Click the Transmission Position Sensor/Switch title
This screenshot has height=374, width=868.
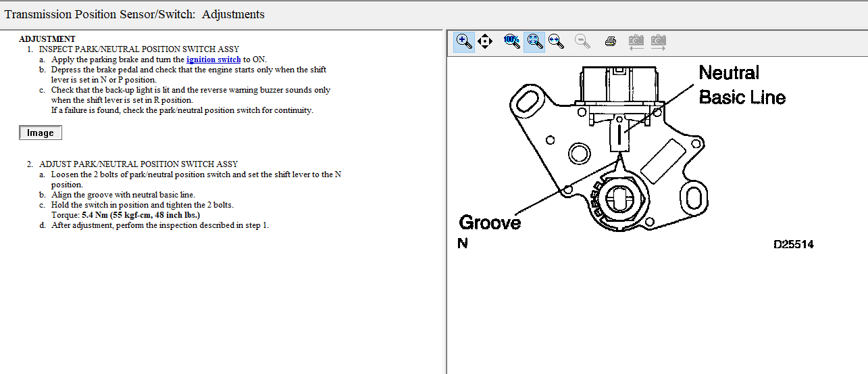coord(134,14)
